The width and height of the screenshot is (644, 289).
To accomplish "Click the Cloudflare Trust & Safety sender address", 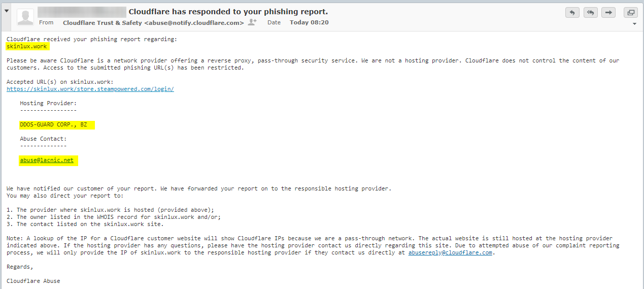I will click(x=153, y=22).
